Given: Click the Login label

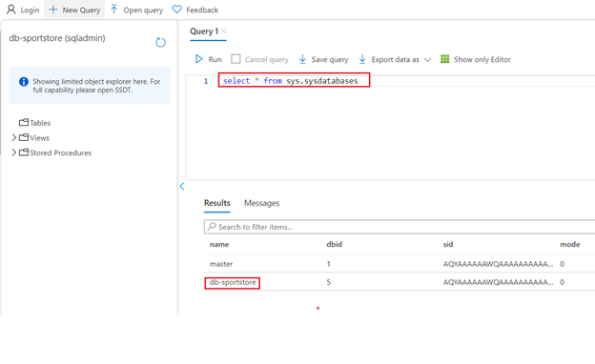Looking at the screenshot, I should pos(30,10).
